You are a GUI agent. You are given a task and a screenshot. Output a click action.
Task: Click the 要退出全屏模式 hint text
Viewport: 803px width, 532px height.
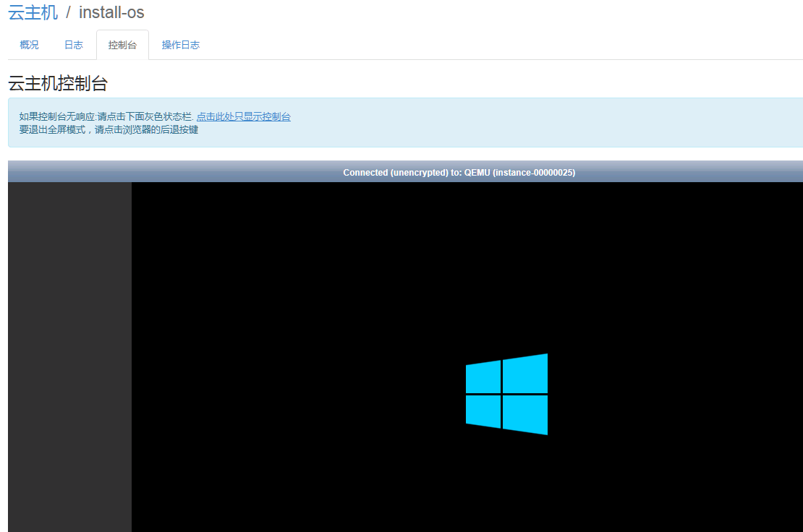pyautogui.click(x=109, y=130)
